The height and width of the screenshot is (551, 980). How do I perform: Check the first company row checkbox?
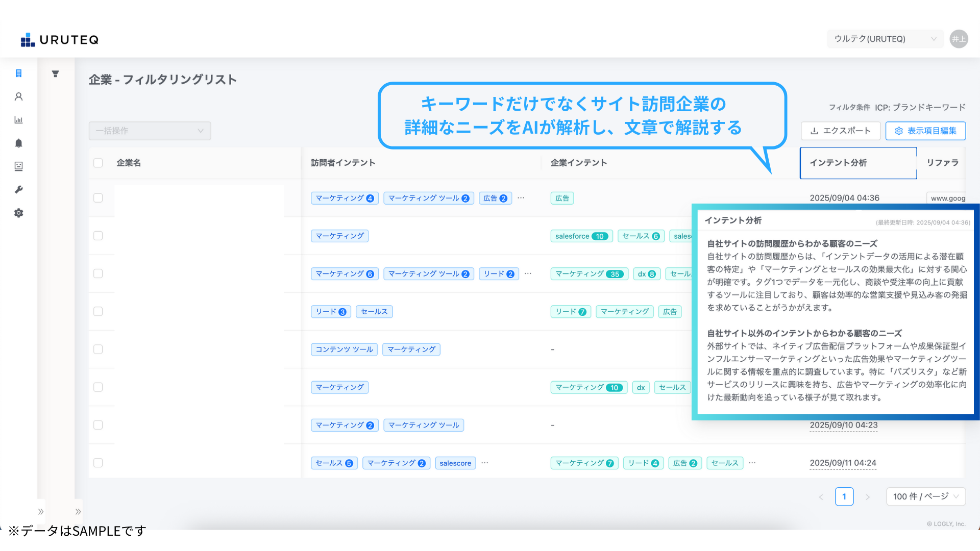click(x=98, y=198)
